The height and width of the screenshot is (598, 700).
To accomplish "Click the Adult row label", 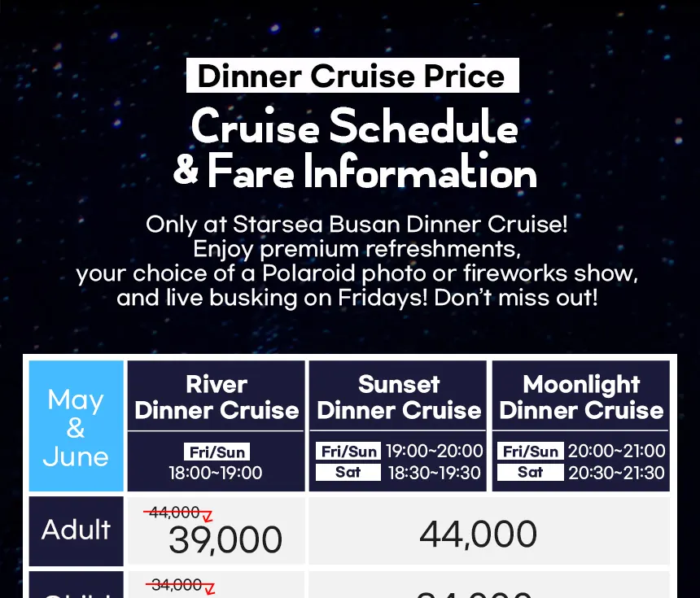I will click(76, 530).
